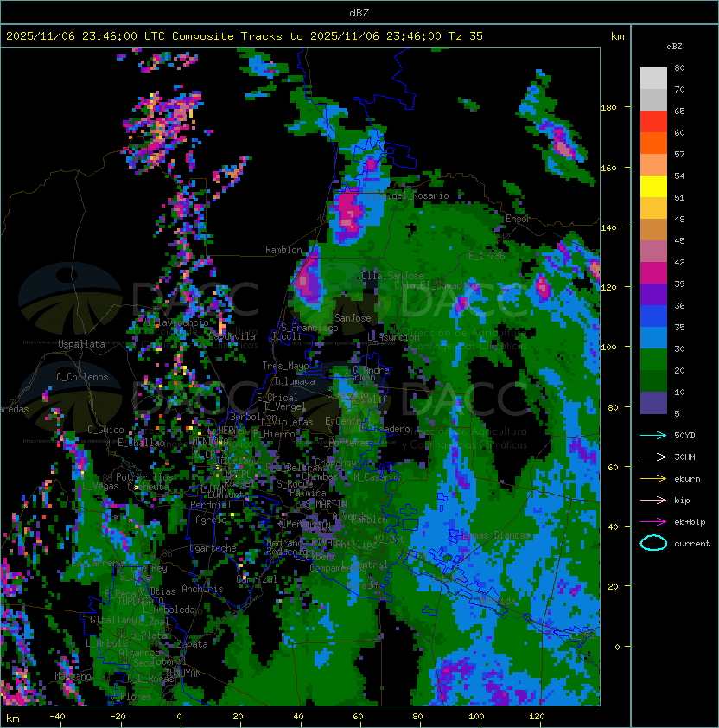This screenshot has height=728, width=719.
Task: Click the 'Ramblon' label near the storm cell
Action: point(283,250)
